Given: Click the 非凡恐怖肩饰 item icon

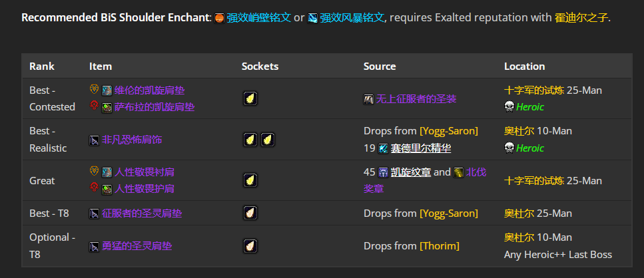Looking at the screenshot, I should tap(95, 140).
